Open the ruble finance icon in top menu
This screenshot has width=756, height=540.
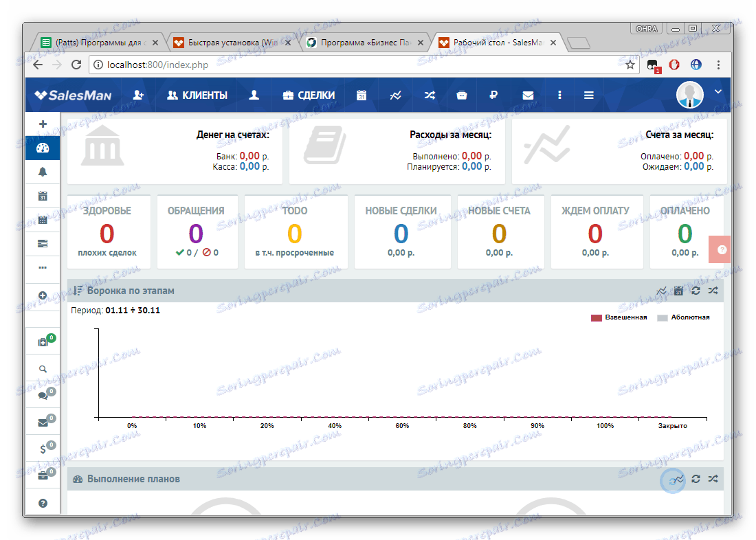click(x=493, y=95)
